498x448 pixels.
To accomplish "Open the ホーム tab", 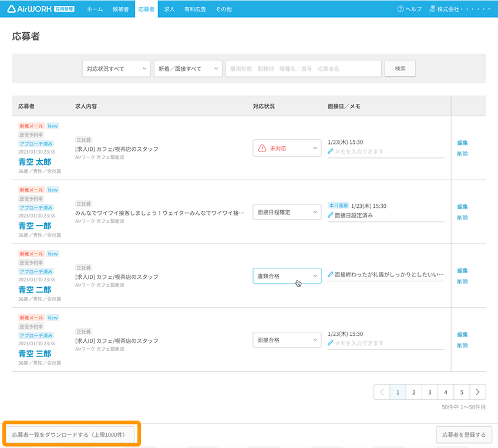I will 95,9.
